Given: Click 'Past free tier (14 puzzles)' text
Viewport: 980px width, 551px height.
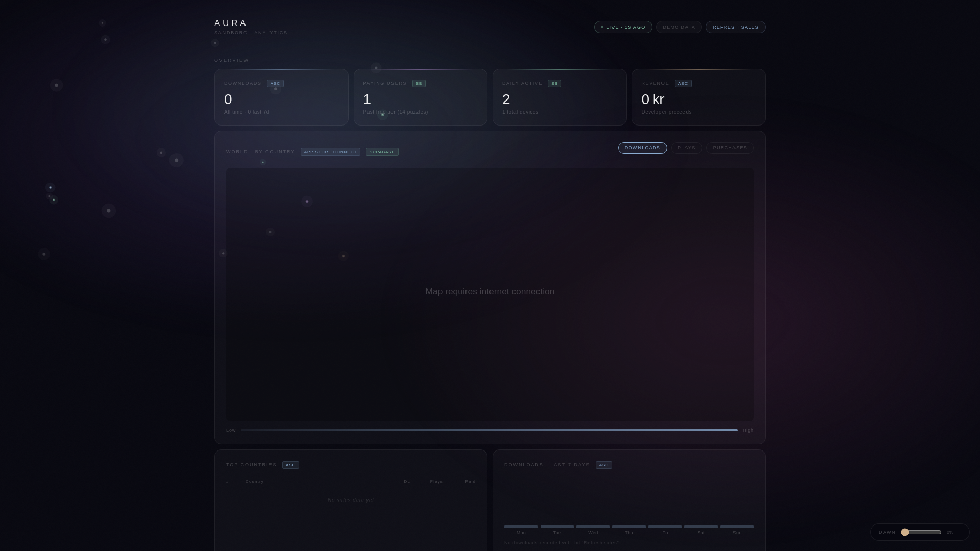Looking at the screenshot, I should [396, 112].
